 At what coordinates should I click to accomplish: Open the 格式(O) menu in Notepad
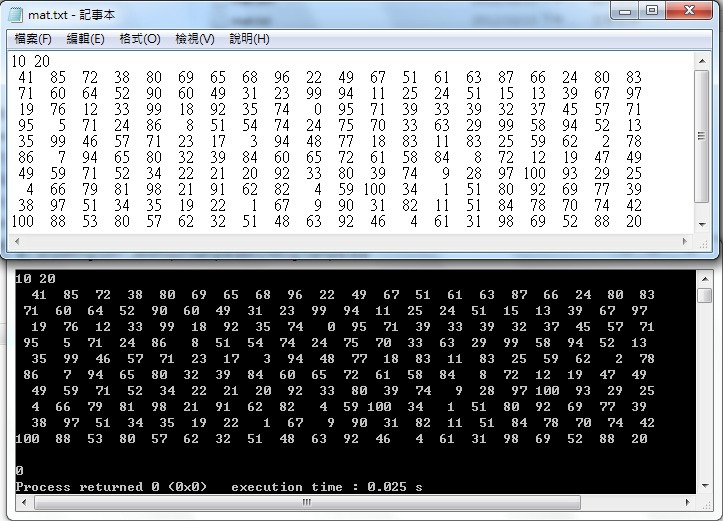tap(140, 39)
